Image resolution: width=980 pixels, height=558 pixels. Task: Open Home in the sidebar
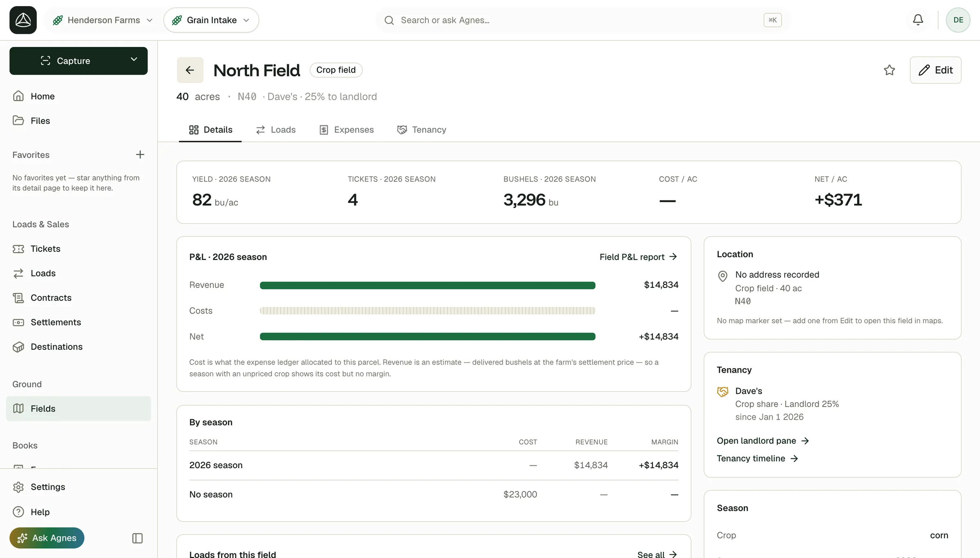pos(78,96)
